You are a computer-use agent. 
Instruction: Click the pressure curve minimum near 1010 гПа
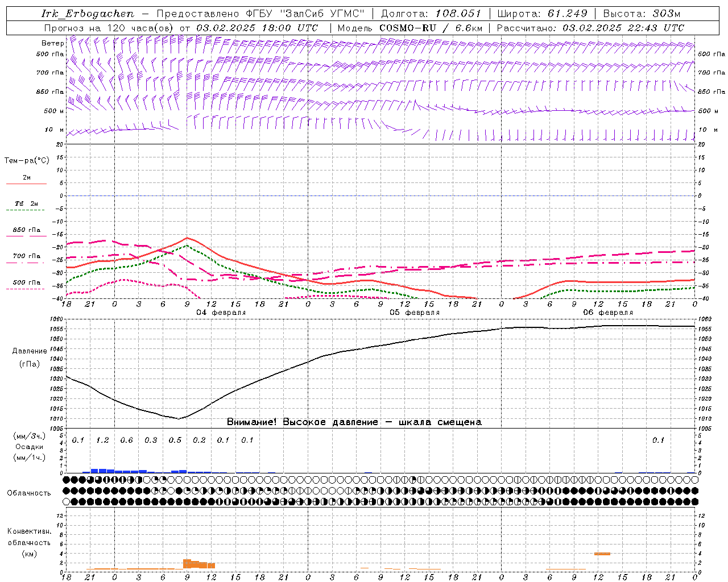click(x=179, y=419)
